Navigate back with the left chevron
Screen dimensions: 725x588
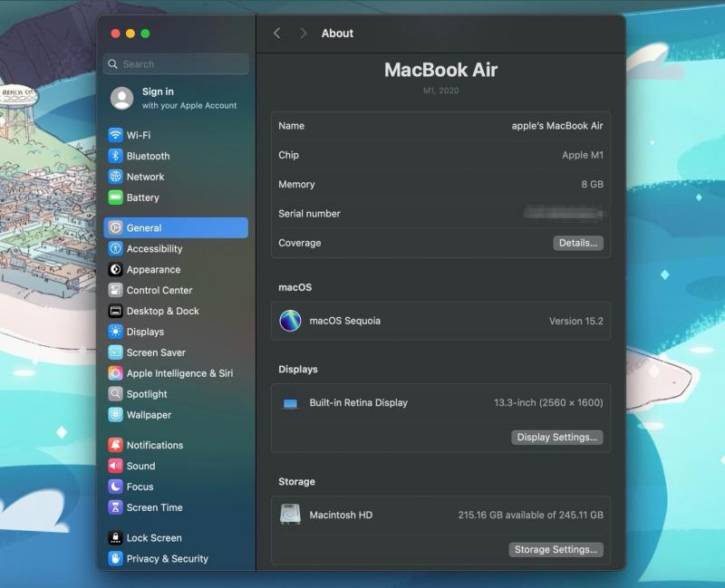point(277,34)
